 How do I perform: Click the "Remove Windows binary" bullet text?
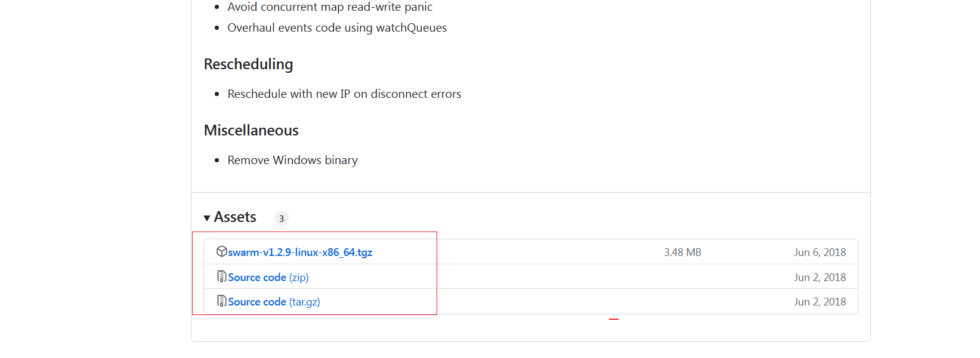coord(292,160)
